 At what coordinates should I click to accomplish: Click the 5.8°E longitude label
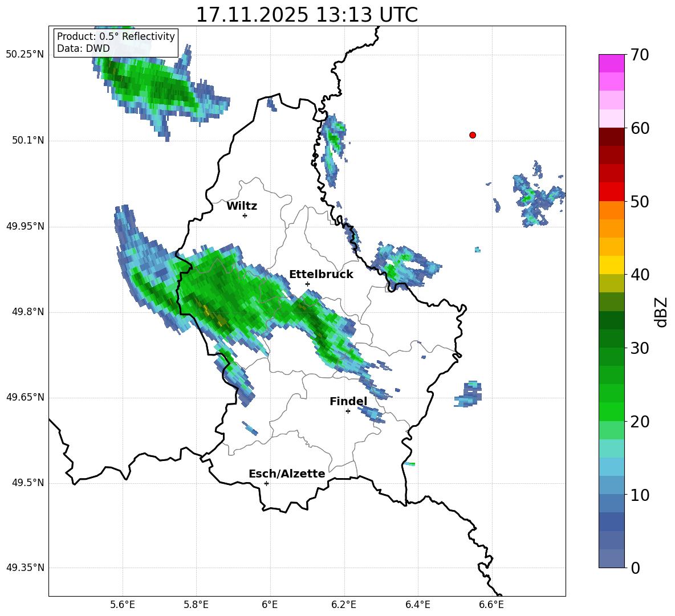pos(196,605)
